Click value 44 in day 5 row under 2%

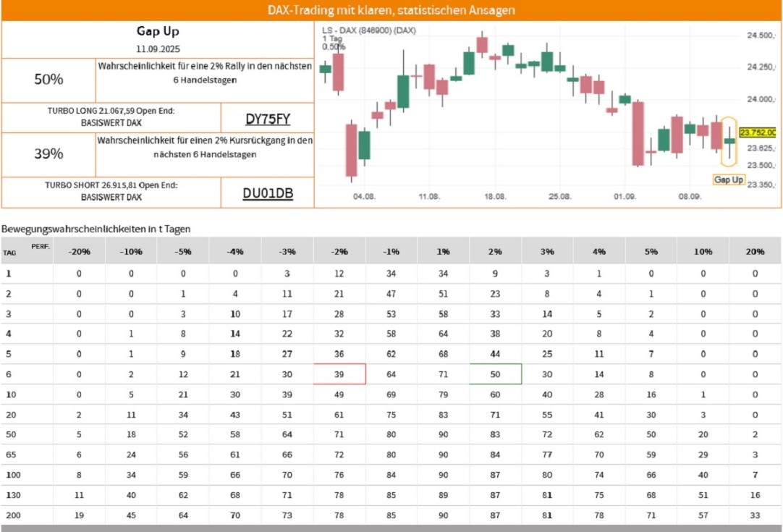click(496, 354)
